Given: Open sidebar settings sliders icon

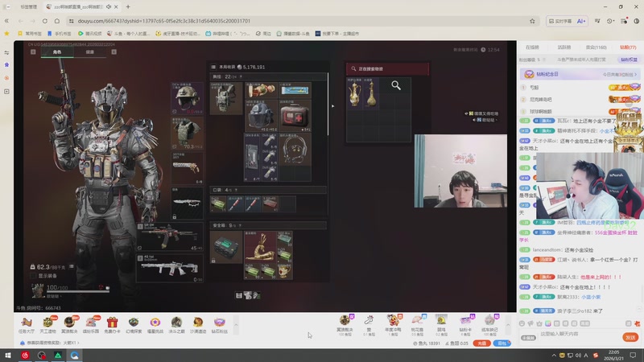Looking at the screenshot, I should click(x=6, y=52).
